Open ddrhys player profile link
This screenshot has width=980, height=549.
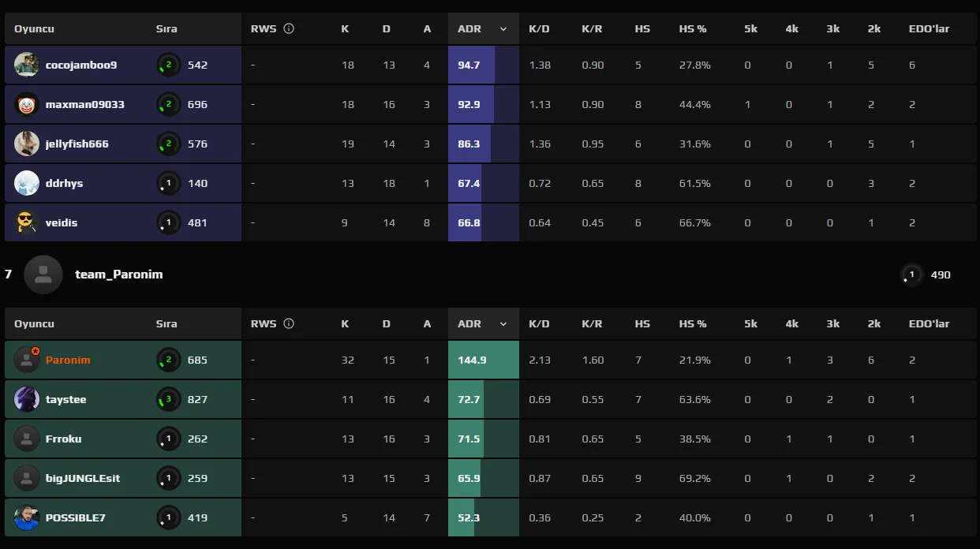tap(64, 183)
